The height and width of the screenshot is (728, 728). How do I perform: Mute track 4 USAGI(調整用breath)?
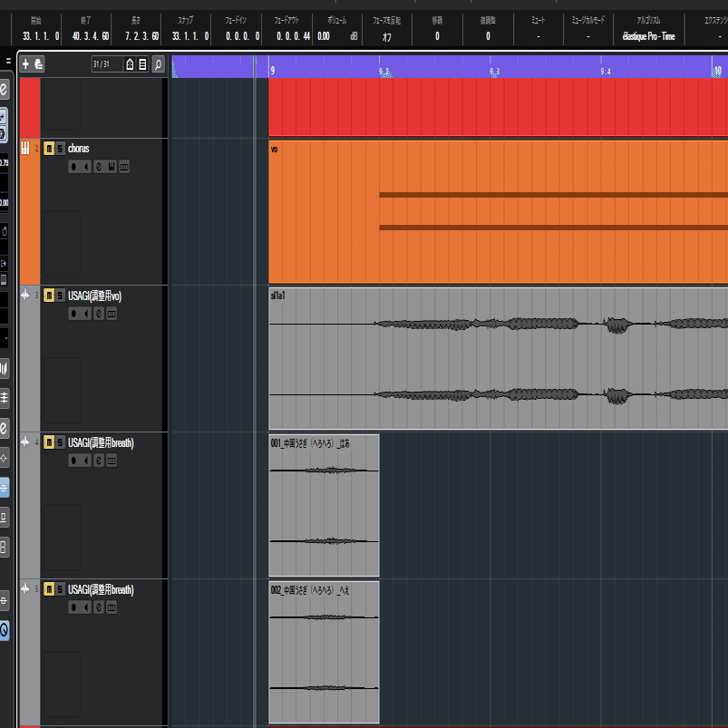click(49, 442)
